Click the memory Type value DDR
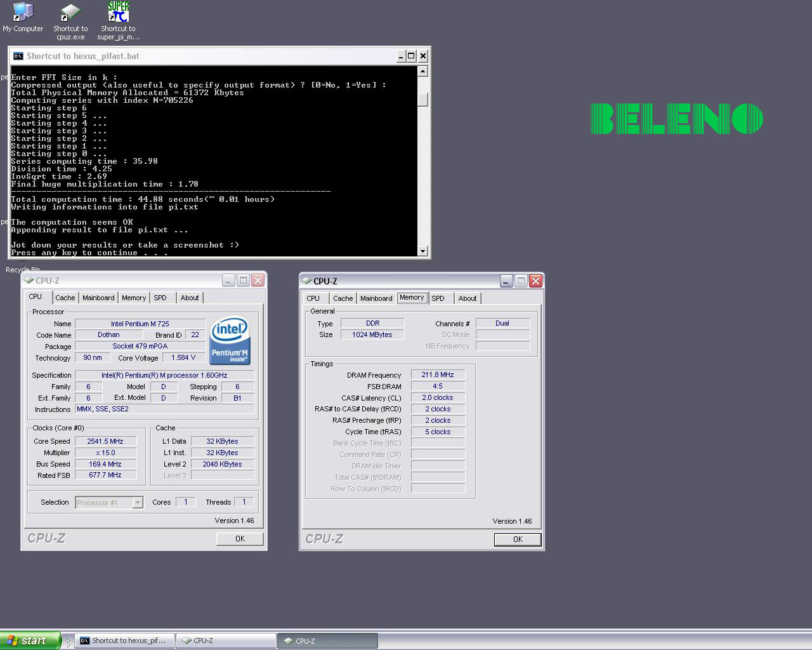 coord(372,323)
